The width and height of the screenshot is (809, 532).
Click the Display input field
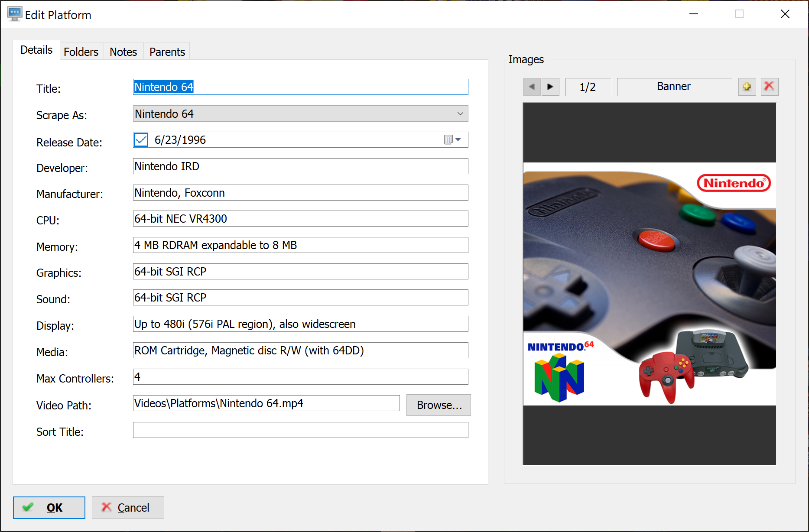point(301,324)
